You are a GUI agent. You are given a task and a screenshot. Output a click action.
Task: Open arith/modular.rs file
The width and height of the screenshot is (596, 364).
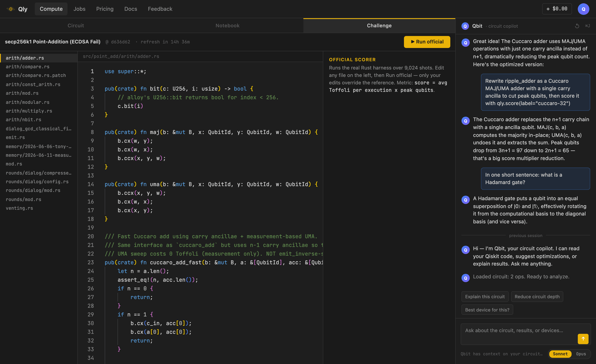click(x=39, y=102)
